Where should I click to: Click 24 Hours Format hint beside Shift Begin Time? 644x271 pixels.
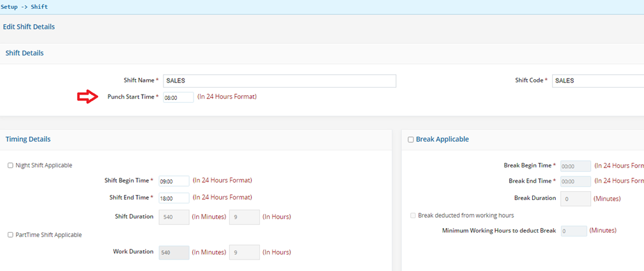coord(222,180)
